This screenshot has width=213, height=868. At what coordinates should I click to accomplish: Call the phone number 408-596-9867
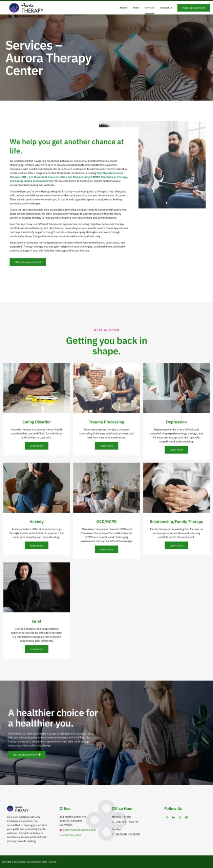(72, 835)
